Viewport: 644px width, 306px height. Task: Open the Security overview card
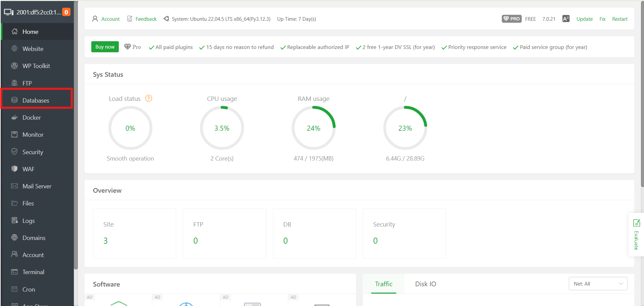pos(404,234)
